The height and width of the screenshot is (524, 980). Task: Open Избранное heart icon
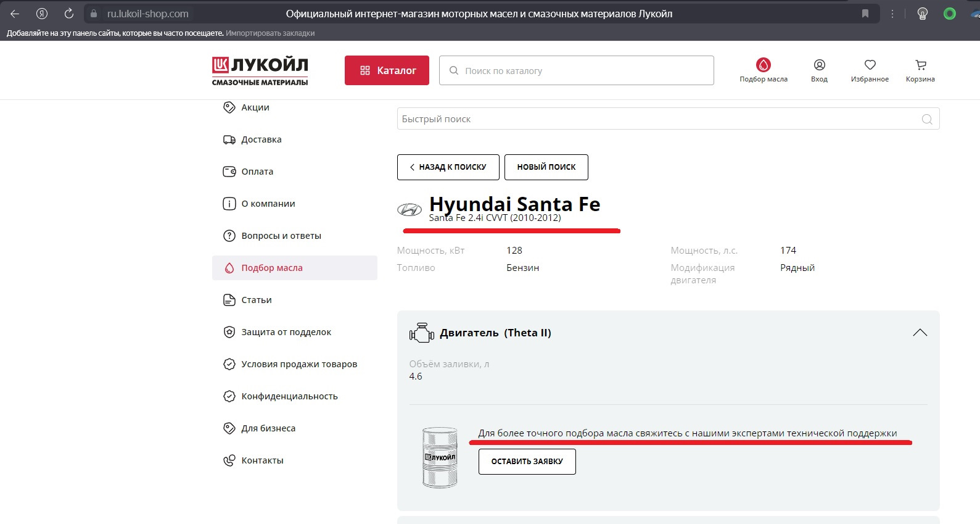[x=870, y=65]
